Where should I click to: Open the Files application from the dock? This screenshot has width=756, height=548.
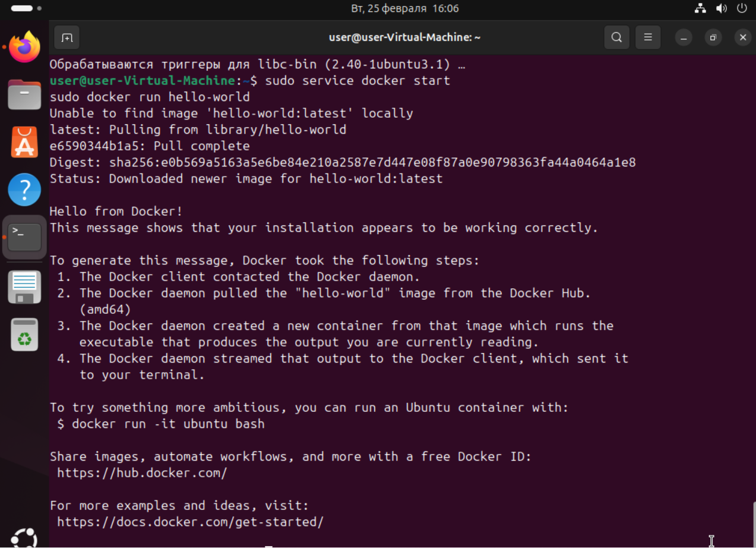point(24,95)
